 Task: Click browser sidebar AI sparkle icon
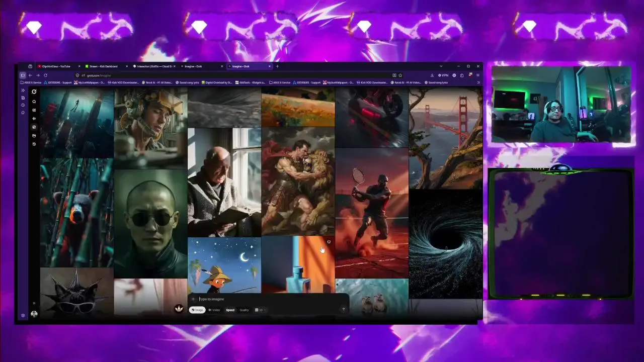[23, 90]
